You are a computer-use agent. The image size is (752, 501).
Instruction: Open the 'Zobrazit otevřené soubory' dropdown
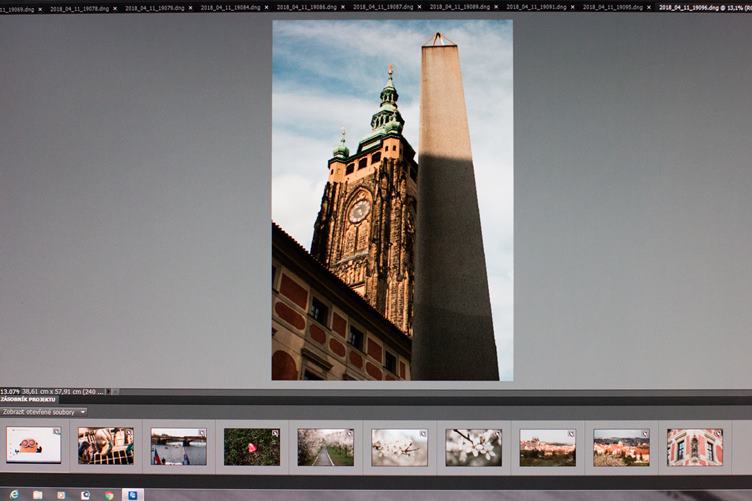(44, 411)
